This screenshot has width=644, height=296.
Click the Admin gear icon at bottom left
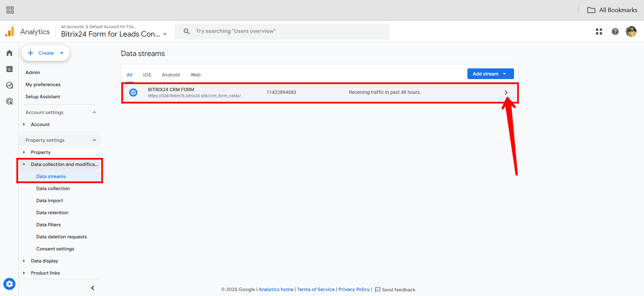point(9,284)
